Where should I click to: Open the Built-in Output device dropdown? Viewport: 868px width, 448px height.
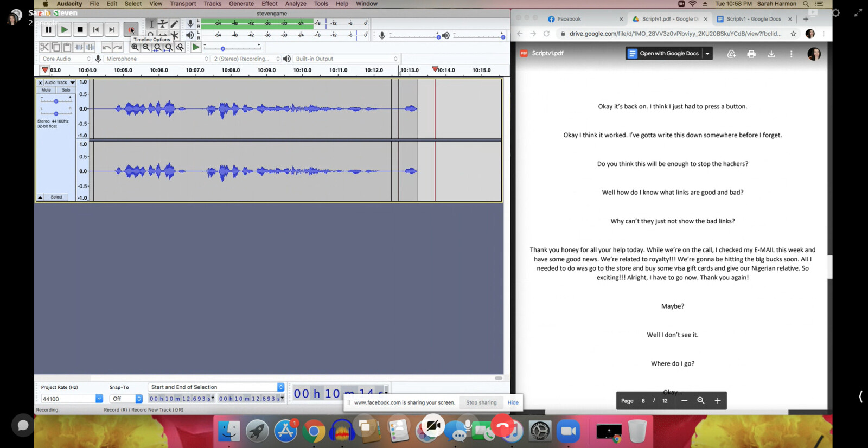[346, 59]
